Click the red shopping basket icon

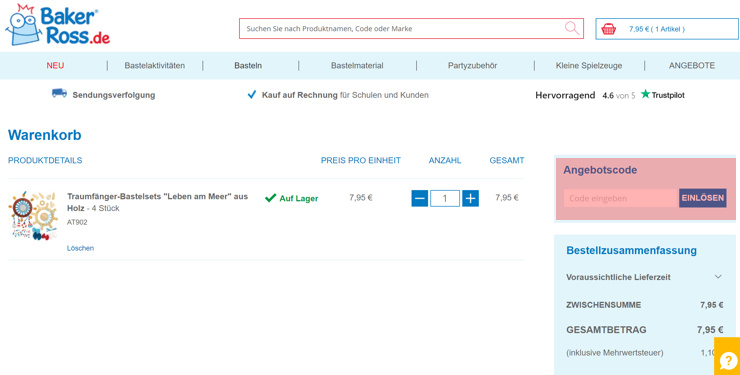[x=608, y=29]
